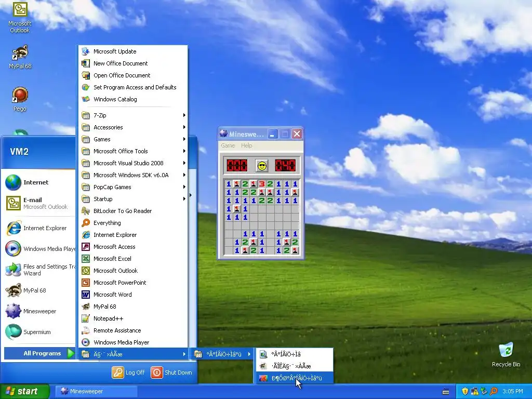
Task: Click the Minesweeper smiley face button
Action: [262, 166]
